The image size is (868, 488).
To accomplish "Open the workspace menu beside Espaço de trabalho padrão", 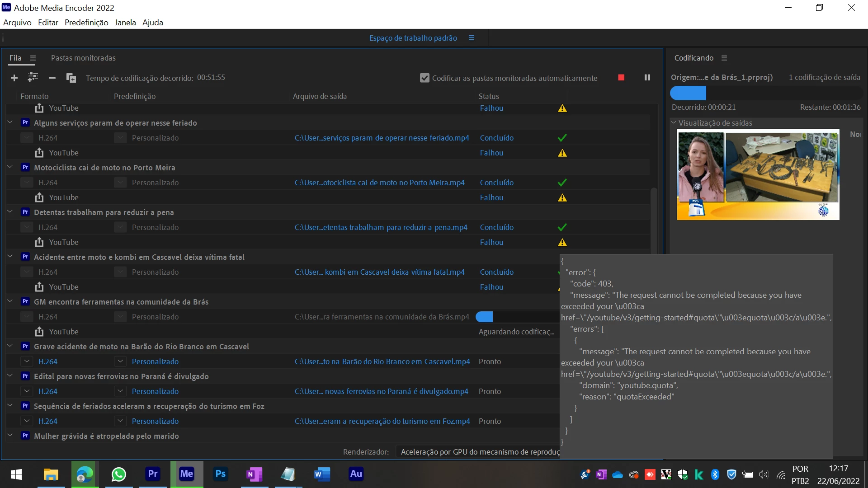I will [472, 38].
